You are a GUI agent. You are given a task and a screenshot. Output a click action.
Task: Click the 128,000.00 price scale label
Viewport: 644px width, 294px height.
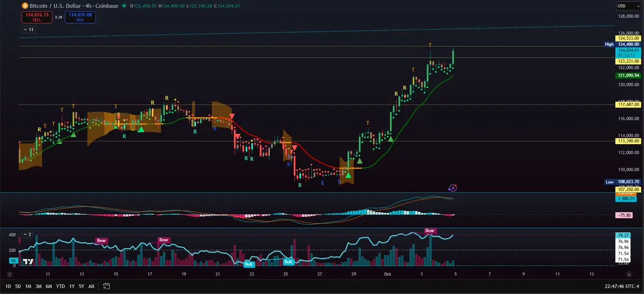tap(628, 16)
